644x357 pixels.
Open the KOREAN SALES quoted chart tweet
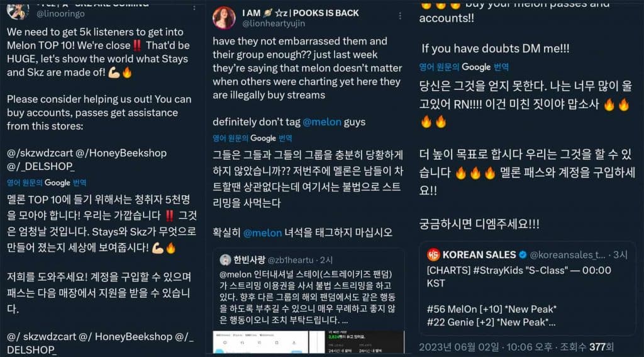click(528, 288)
